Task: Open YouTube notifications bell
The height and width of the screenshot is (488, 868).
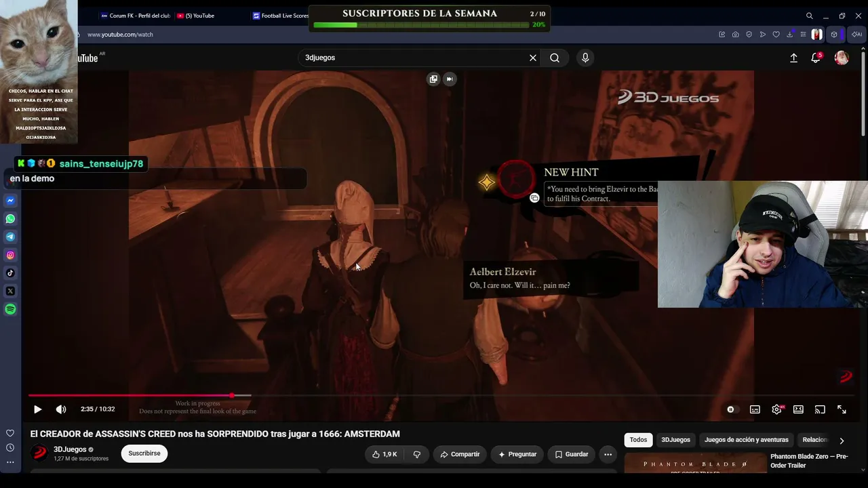Action: tap(816, 58)
